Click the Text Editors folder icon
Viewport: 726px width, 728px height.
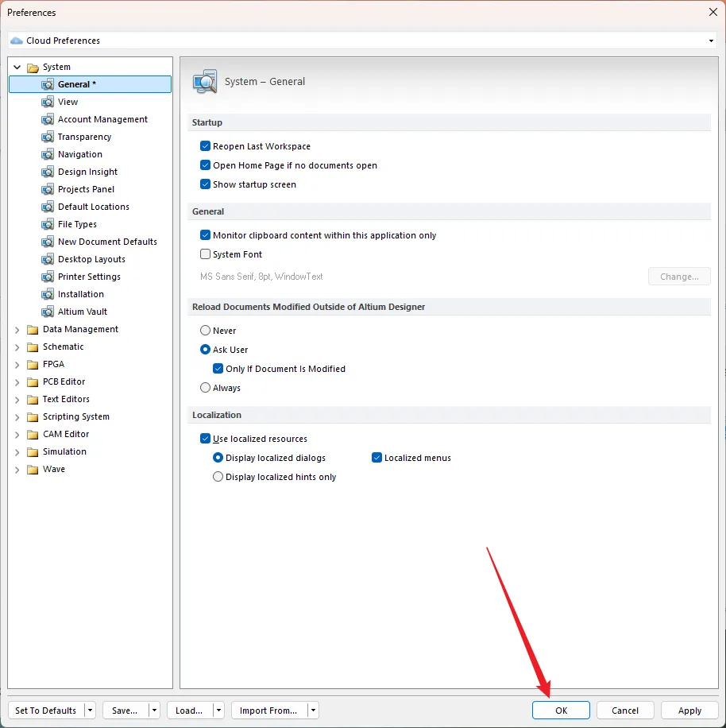(x=33, y=400)
